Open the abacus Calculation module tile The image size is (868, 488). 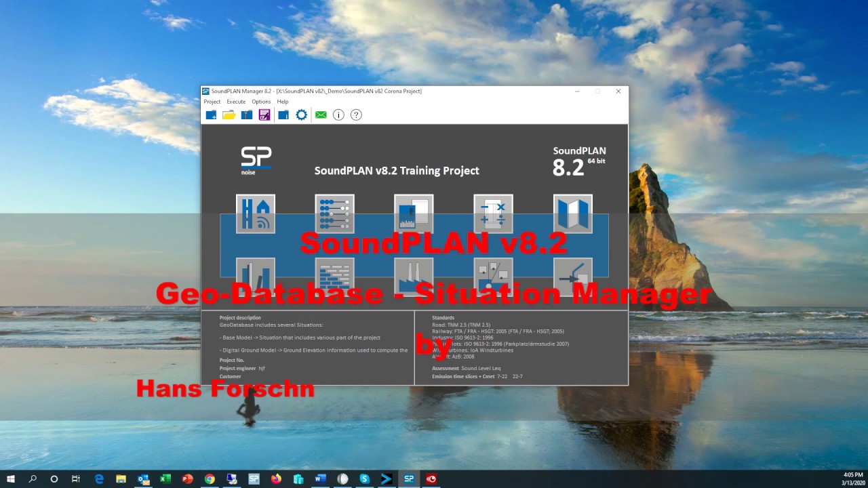pos(334,214)
